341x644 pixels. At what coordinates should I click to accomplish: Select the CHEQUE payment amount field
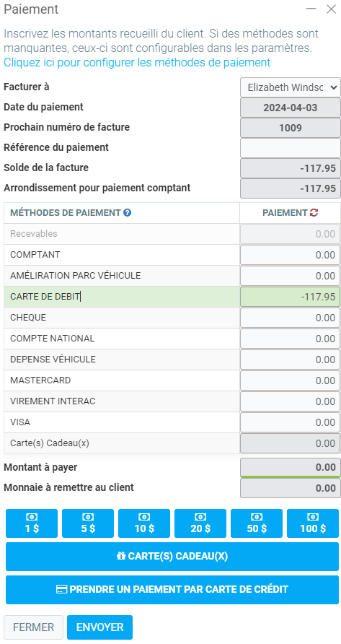(290, 318)
